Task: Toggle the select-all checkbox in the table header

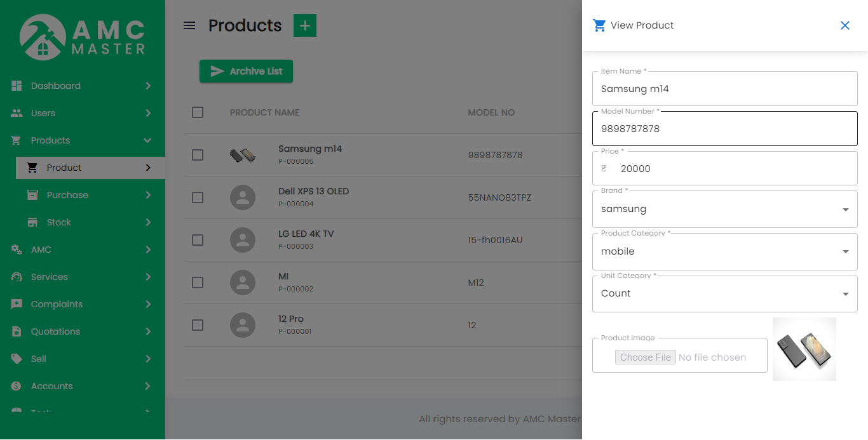Action: click(197, 112)
